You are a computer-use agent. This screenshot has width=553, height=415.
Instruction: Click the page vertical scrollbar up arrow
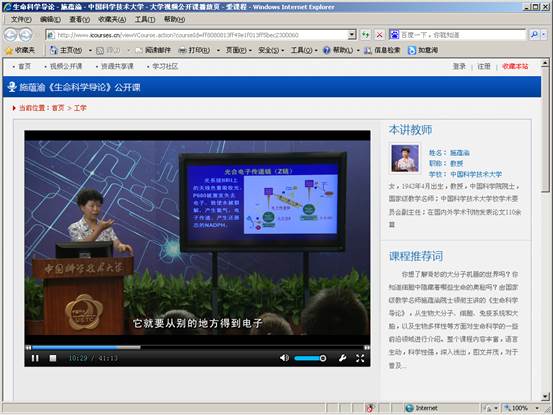point(545,63)
